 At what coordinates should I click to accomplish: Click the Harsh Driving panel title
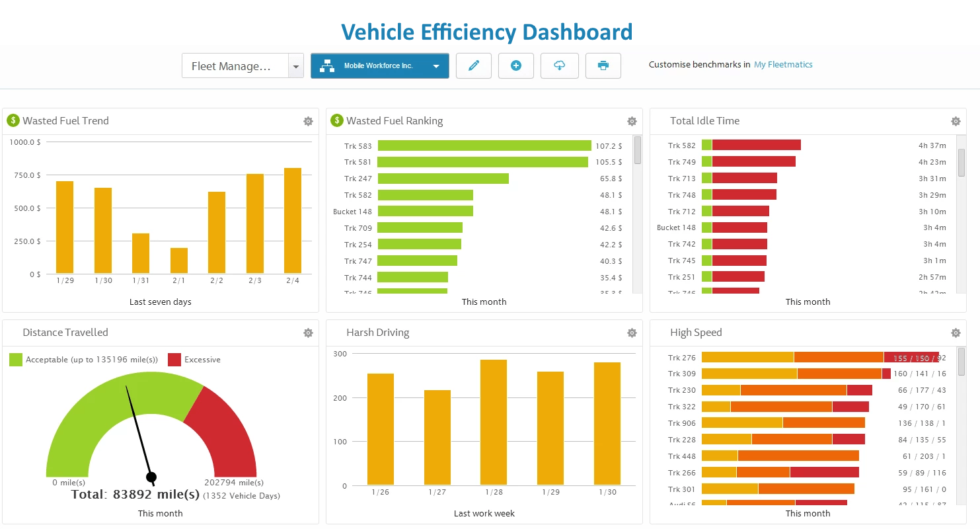click(377, 333)
